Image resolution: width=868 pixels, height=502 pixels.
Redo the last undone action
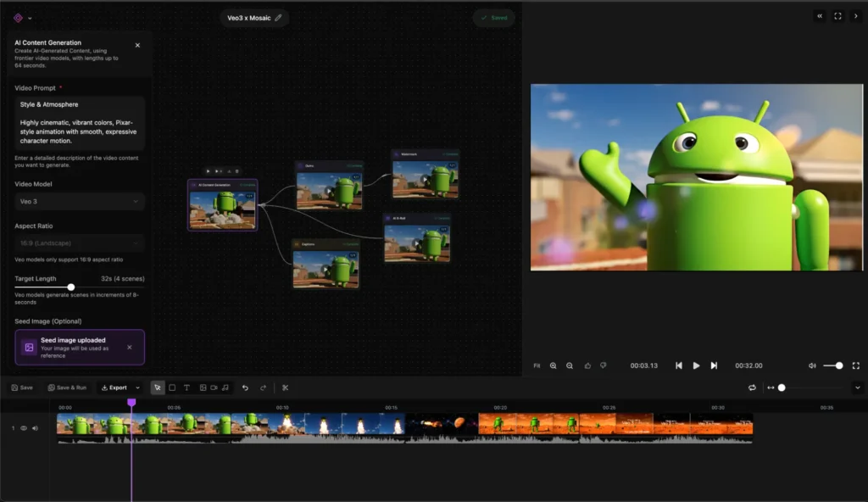coord(263,388)
